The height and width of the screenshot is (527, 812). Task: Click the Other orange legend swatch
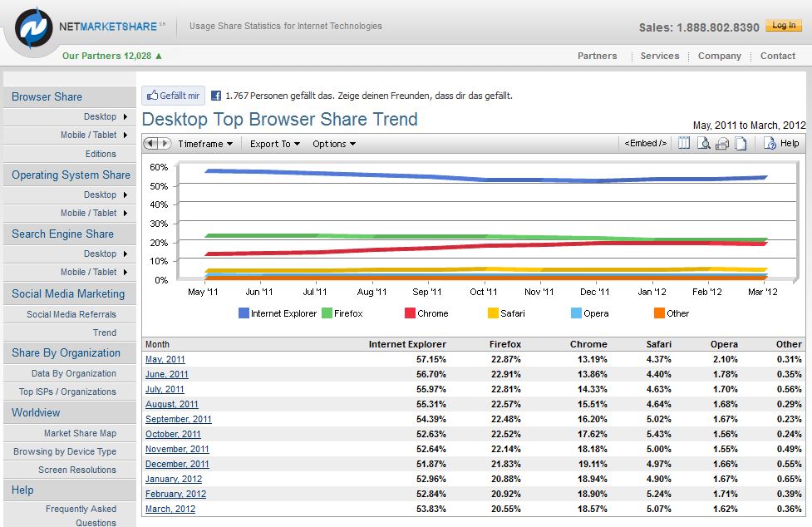click(x=659, y=313)
